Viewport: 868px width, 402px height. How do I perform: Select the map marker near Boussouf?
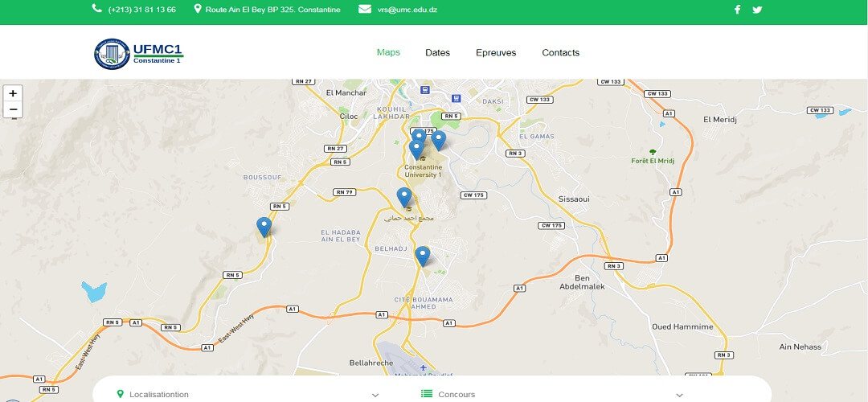click(x=264, y=227)
